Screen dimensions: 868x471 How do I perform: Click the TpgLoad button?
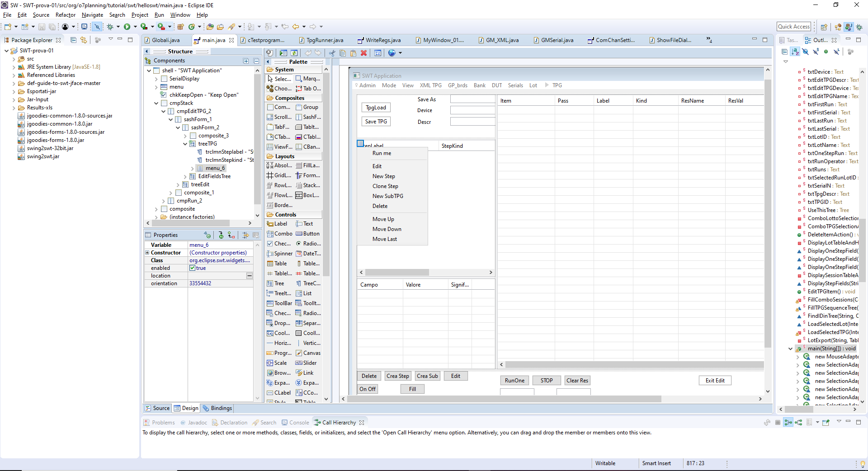click(x=376, y=108)
